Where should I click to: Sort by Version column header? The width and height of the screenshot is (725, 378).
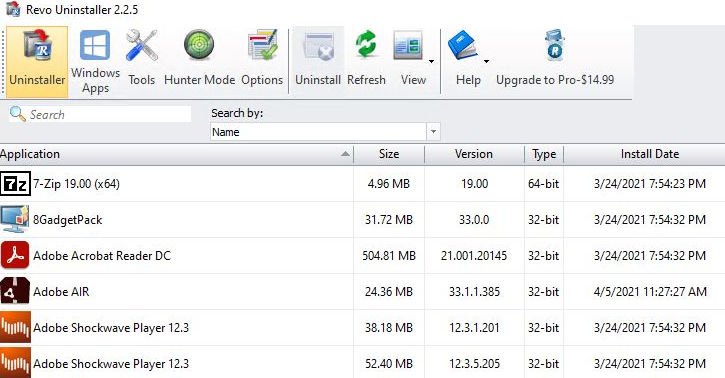tap(474, 154)
